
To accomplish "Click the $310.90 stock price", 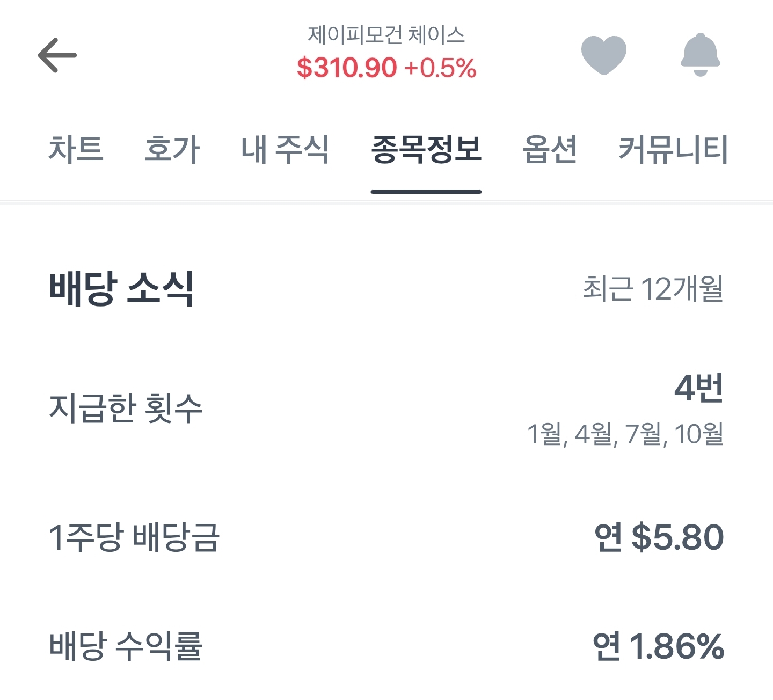I will 347,68.
